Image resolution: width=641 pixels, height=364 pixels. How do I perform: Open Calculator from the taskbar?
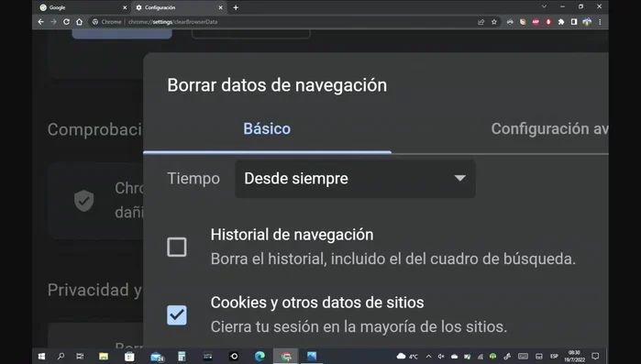click(x=182, y=357)
